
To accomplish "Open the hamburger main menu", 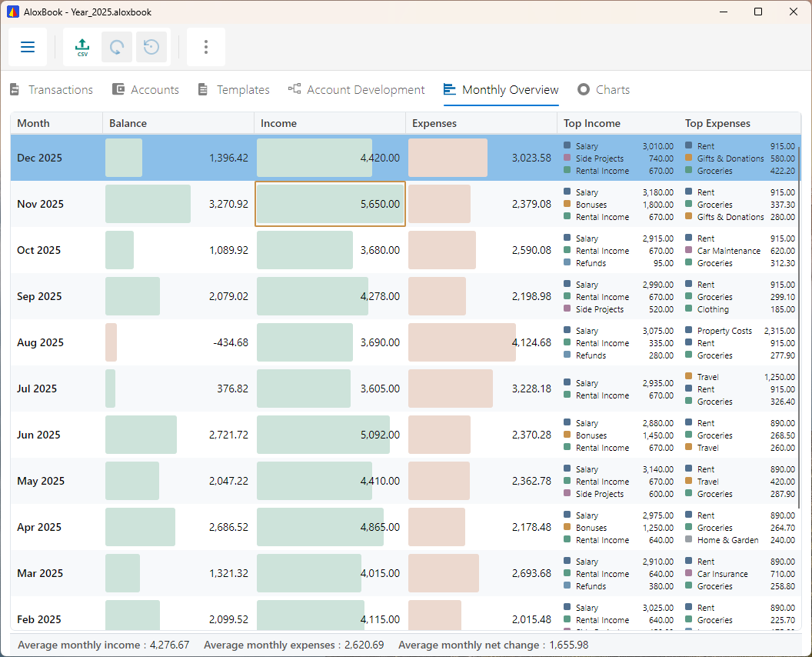I will (x=28, y=47).
